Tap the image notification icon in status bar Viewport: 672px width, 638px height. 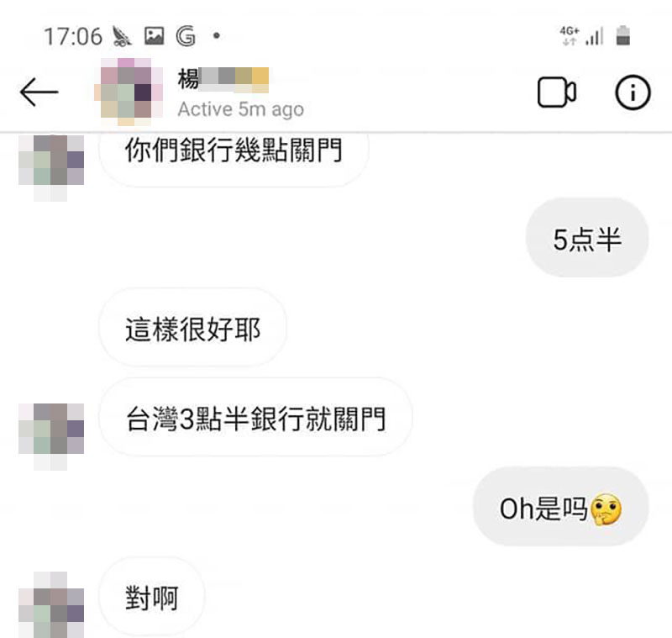coord(154,36)
